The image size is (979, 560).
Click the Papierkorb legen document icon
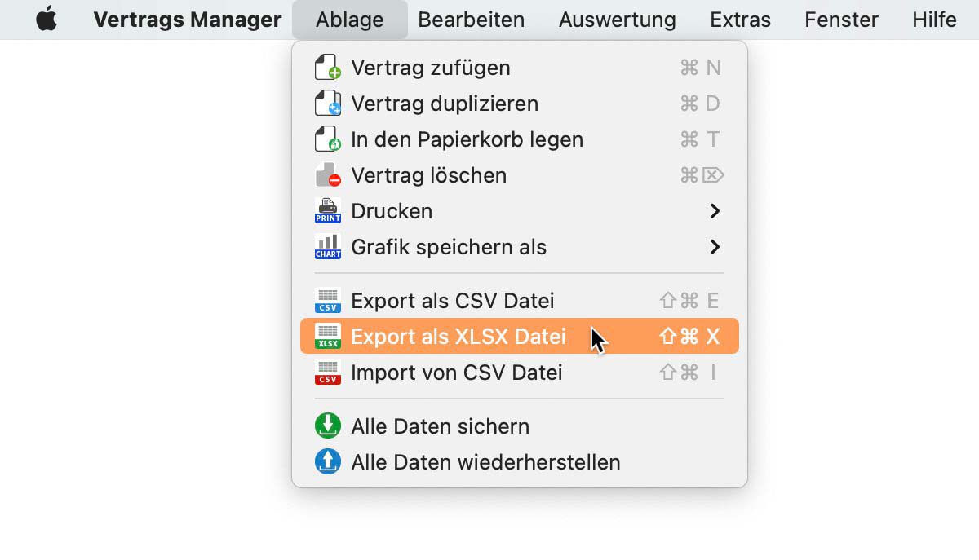pyautogui.click(x=327, y=139)
